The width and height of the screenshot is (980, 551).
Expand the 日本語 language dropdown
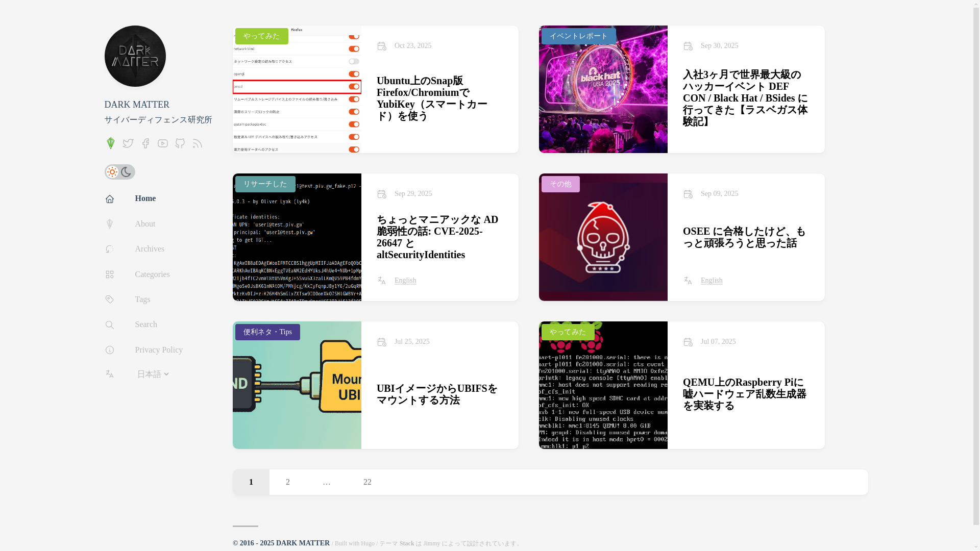[153, 374]
